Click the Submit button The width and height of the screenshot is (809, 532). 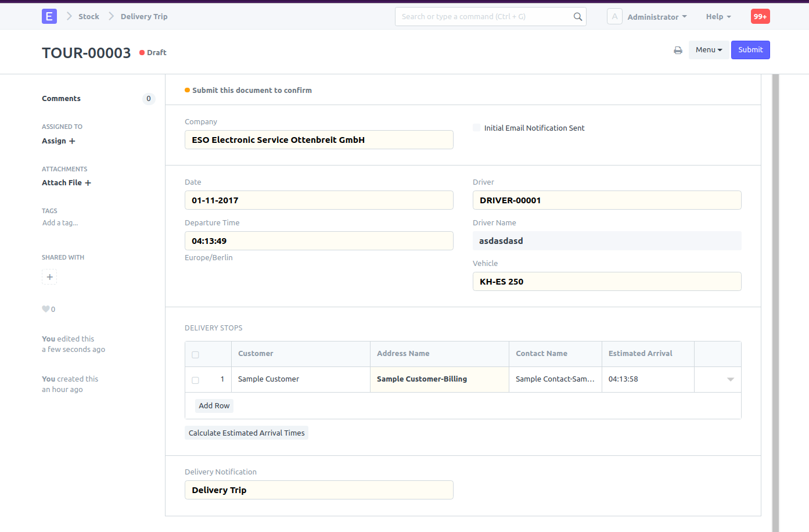pos(750,50)
